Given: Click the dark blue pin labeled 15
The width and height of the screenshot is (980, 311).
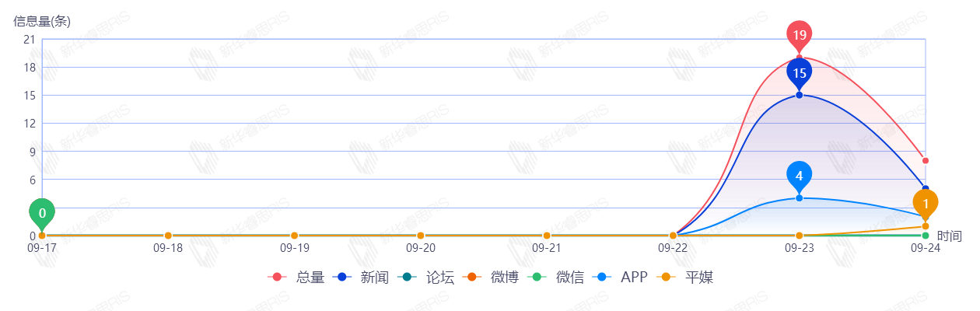Looking at the screenshot, I should [799, 74].
